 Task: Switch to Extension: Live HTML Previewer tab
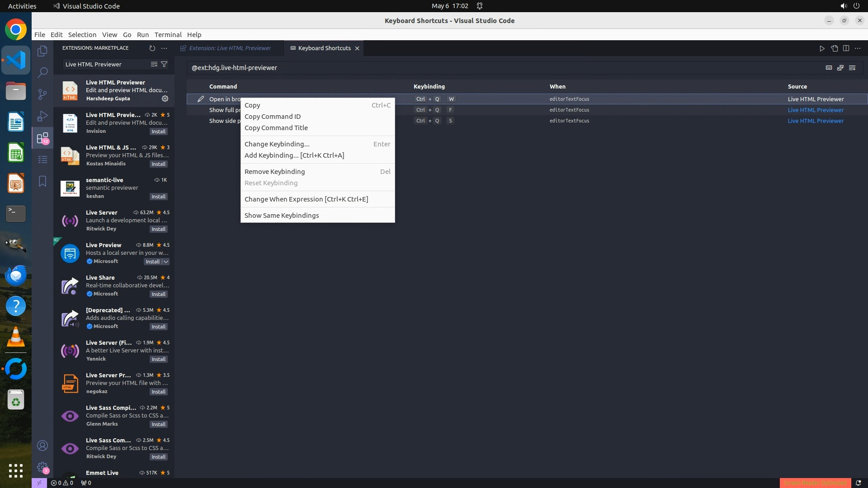230,48
